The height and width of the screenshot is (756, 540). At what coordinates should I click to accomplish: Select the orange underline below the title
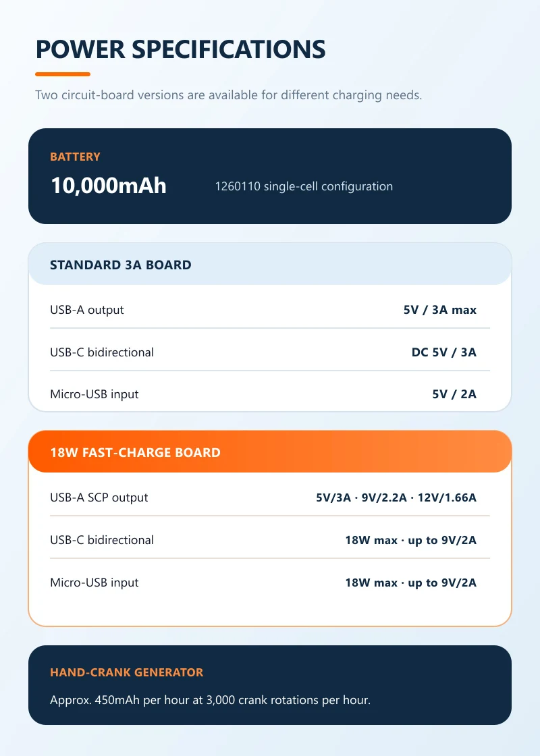(x=63, y=74)
